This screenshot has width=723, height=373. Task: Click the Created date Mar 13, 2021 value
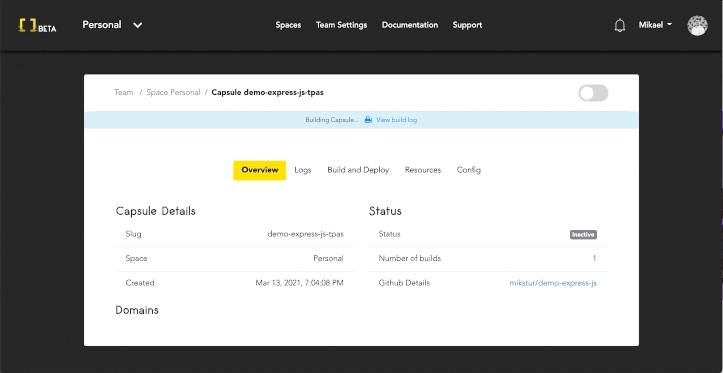pos(299,283)
